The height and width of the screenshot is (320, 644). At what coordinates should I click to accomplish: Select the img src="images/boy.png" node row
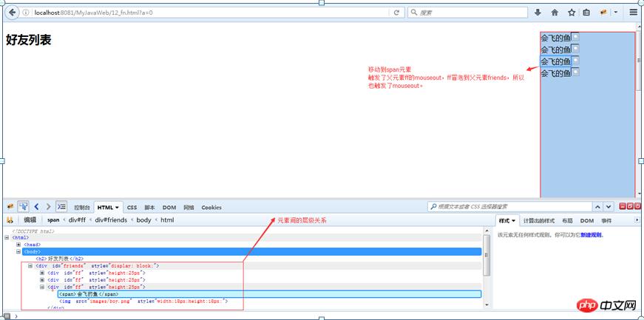tap(143, 301)
